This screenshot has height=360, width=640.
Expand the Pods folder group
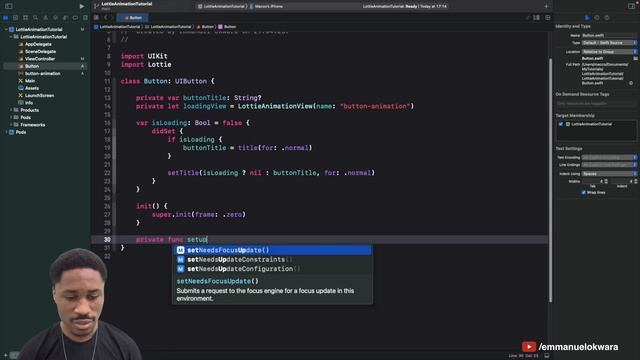[11, 118]
